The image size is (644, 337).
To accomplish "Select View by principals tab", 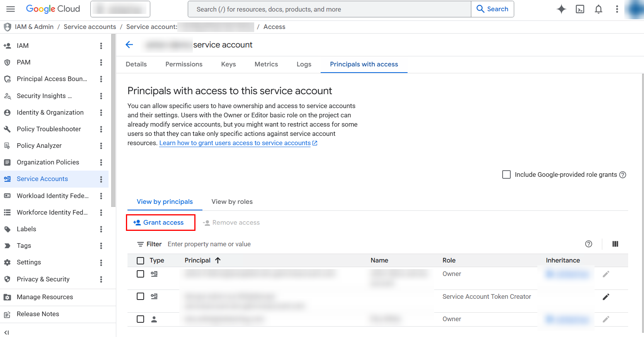I will pos(165,202).
